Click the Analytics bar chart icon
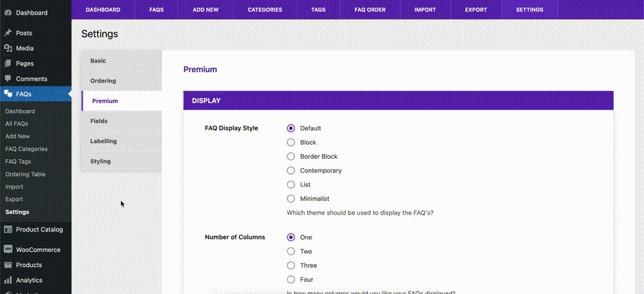The width and height of the screenshot is (644, 294). (x=8, y=280)
